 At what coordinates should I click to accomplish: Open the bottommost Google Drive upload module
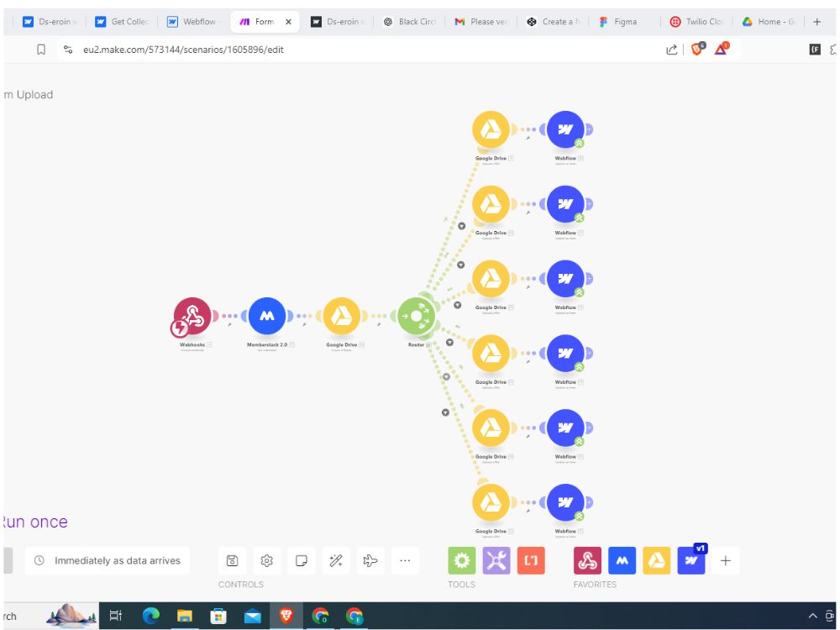click(491, 502)
